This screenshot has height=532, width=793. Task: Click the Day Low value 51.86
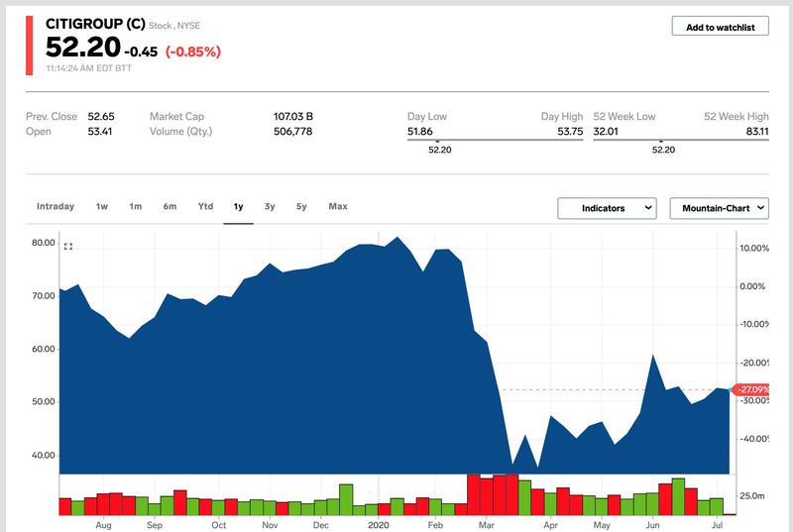tap(419, 132)
